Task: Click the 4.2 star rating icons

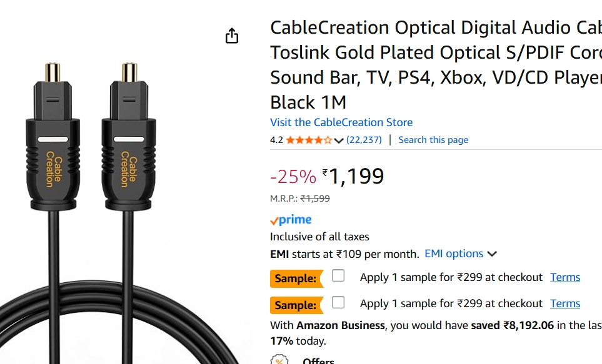Action: [x=309, y=140]
